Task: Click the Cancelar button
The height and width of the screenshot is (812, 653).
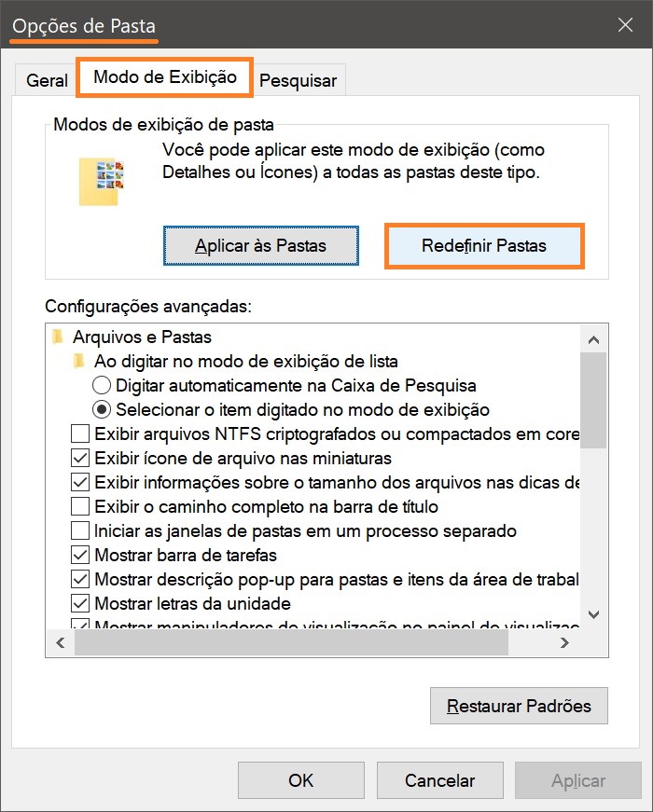Action: click(x=440, y=780)
